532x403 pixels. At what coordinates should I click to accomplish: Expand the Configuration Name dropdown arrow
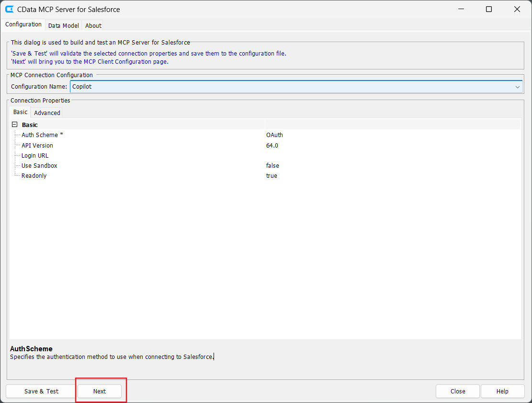pos(517,87)
